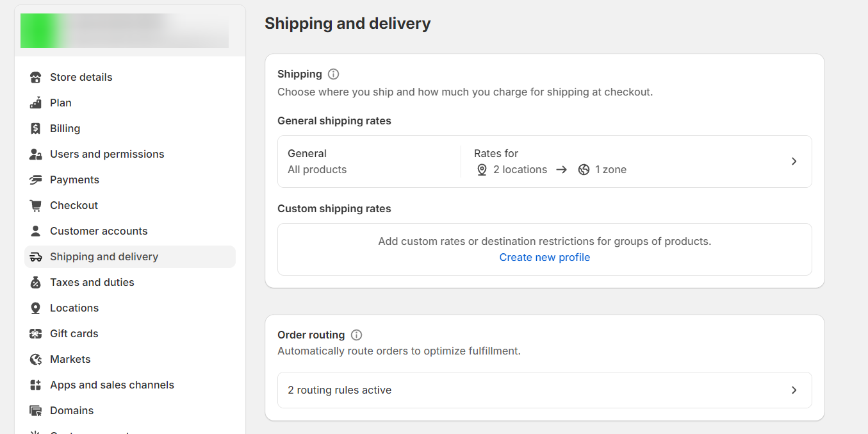
Task: Click the Payments hand icon
Action: coord(36,180)
